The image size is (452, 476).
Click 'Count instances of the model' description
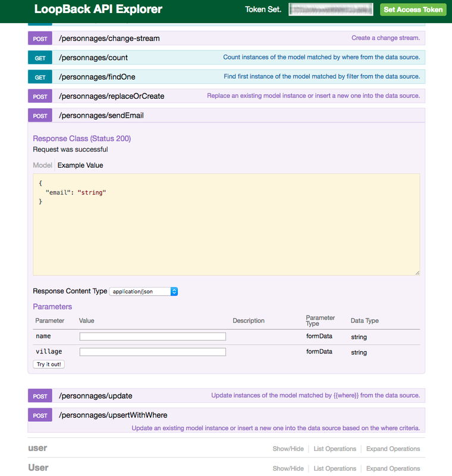point(322,57)
